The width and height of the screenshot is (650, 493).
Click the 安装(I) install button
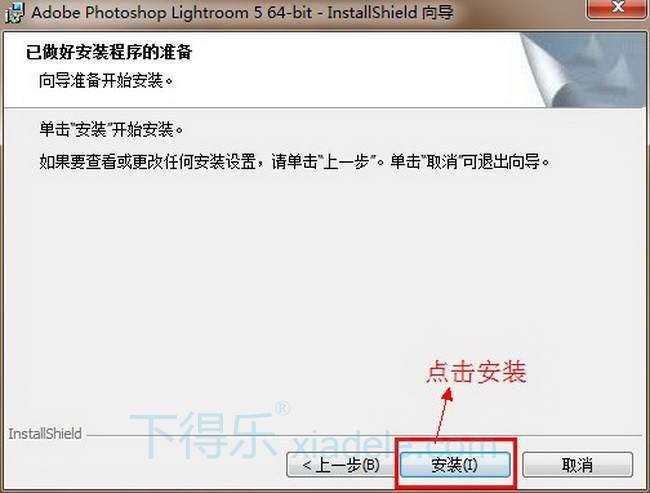point(455,465)
